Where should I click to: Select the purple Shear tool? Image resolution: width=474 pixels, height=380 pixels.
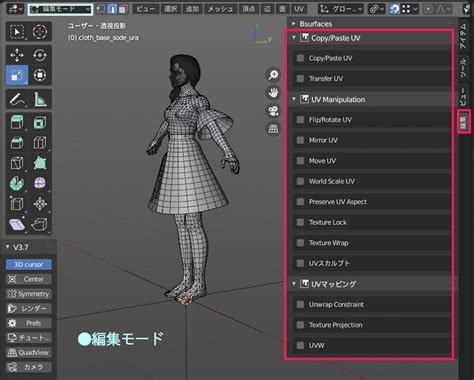pyautogui.click(x=17, y=224)
